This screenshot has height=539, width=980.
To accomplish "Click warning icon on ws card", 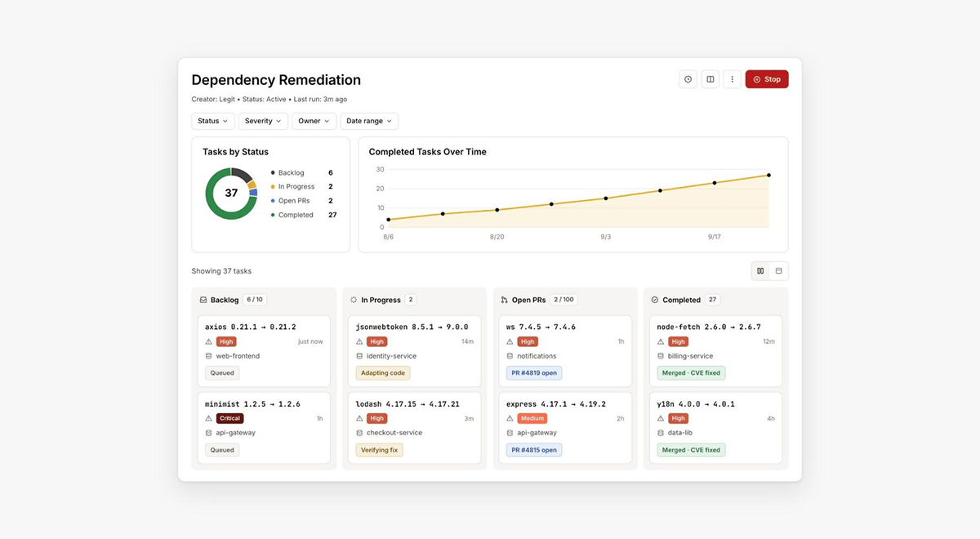I will pyautogui.click(x=510, y=341).
